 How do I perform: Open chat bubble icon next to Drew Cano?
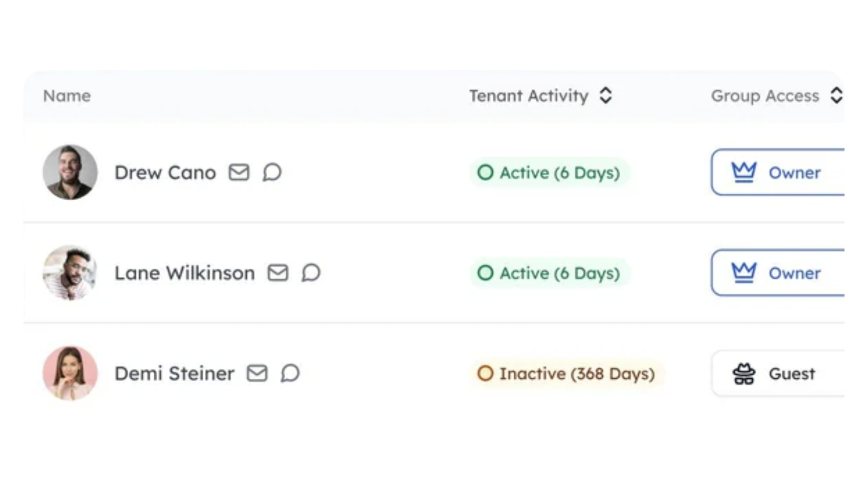pyautogui.click(x=272, y=172)
